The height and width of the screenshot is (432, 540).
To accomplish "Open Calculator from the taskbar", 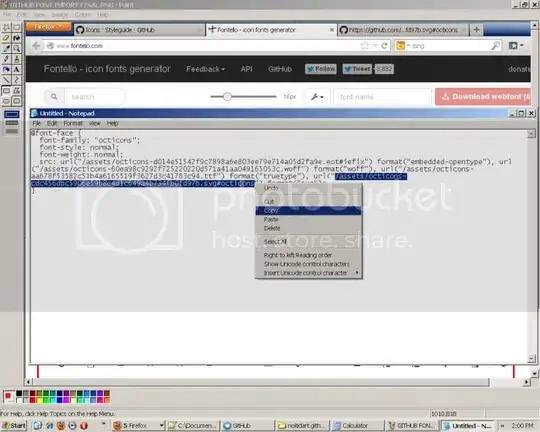I will tap(357, 425).
